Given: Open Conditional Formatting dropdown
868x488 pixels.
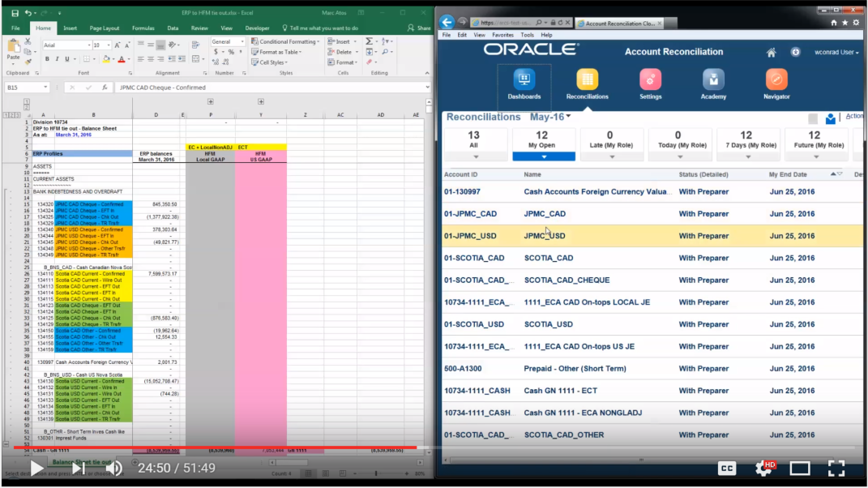Looking at the screenshot, I should click(x=285, y=41).
